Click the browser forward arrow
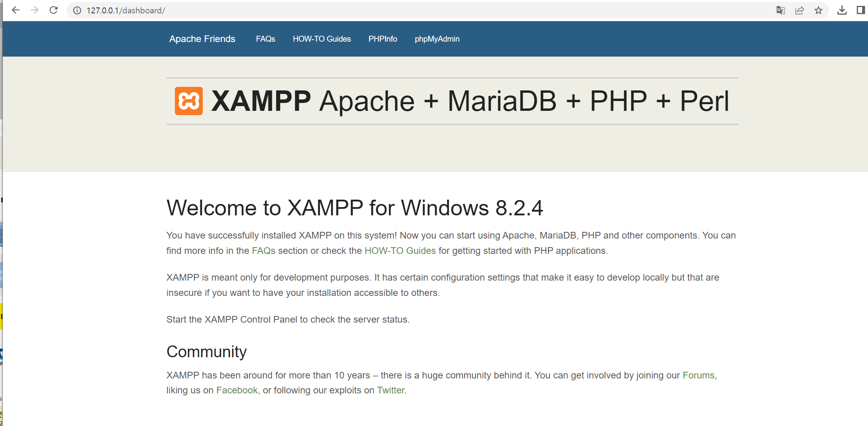This screenshot has width=868, height=426. pyautogui.click(x=35, y=10)
